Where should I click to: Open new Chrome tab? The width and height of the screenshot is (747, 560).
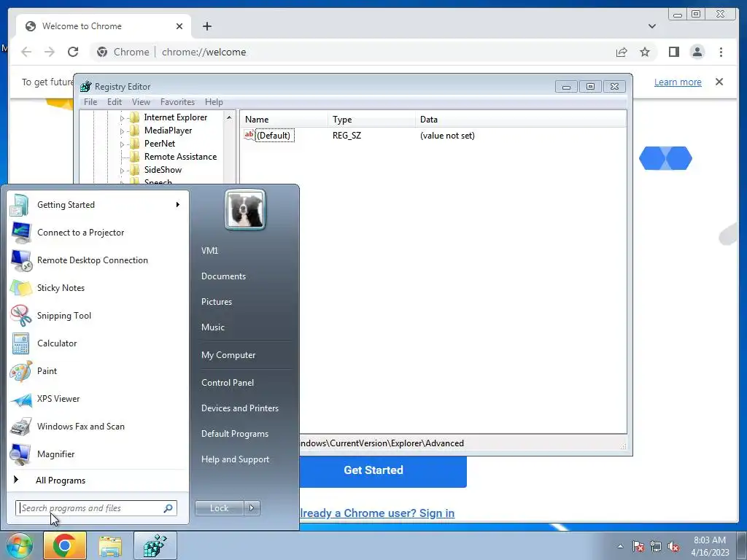(x=206, y=26)
